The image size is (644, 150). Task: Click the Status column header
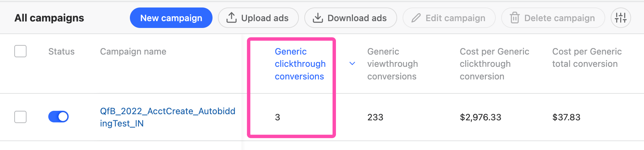point(61,51)
